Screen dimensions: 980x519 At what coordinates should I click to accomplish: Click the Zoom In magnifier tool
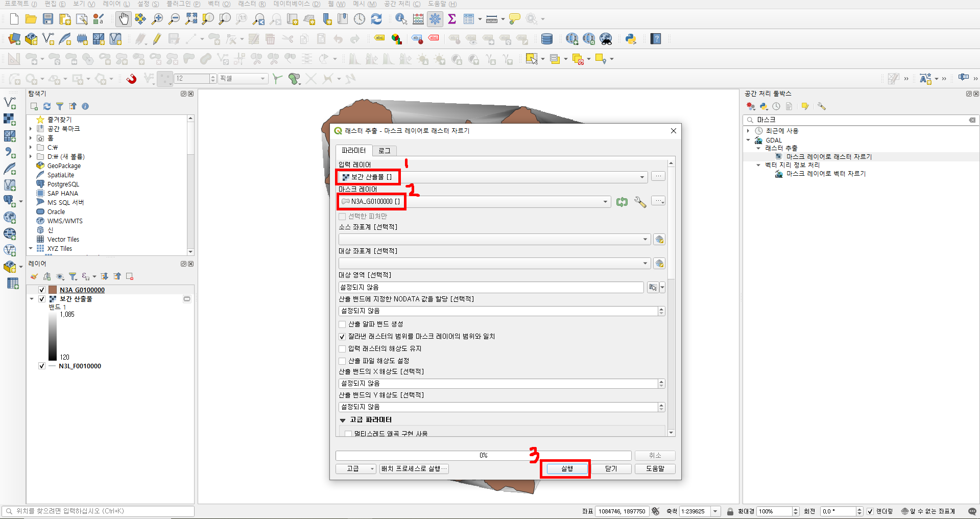[x=157, y=19]
